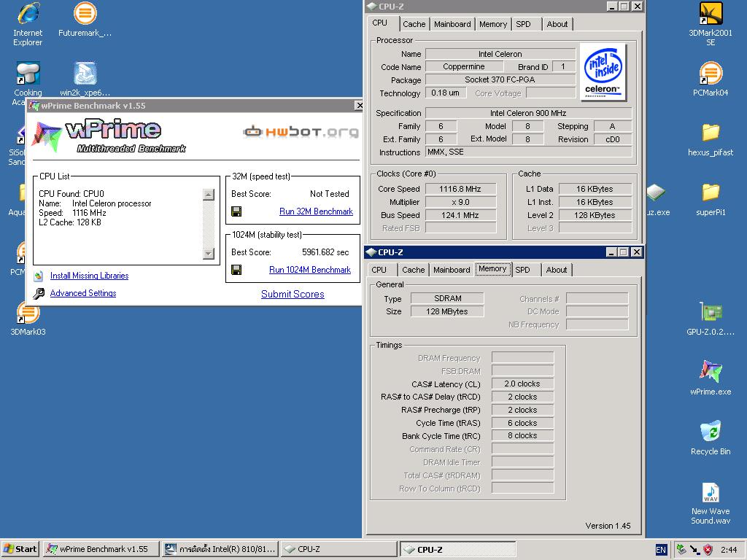Open the 3DMark03 desktop shortcut
The width and height of the screenshot is (747, 560).
(x=28, y=320)
